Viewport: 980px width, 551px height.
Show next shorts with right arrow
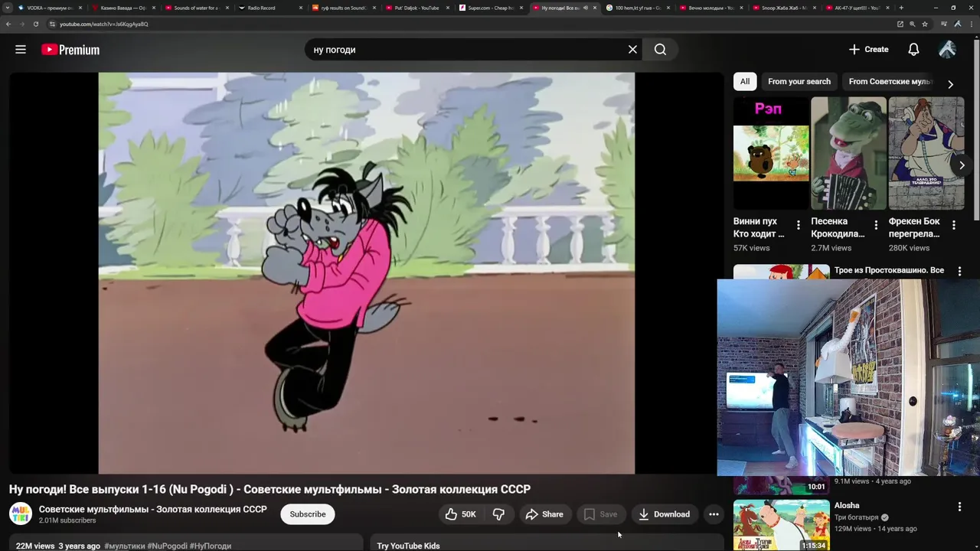coord(962,165)
